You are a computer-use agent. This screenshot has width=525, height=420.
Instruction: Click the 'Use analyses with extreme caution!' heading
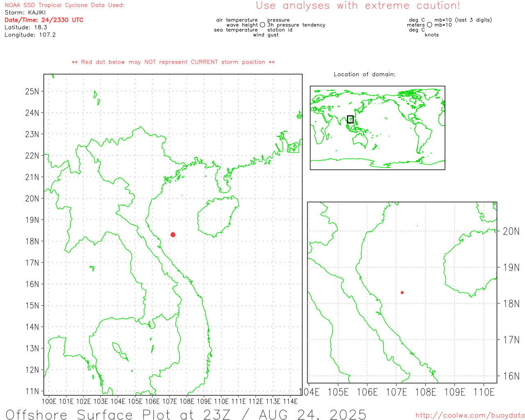coord(358,6)
